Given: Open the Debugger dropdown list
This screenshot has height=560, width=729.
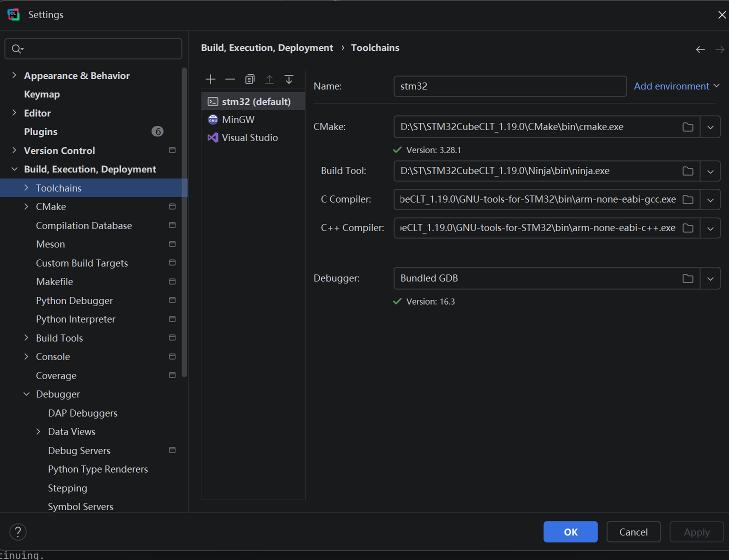Looking at the screenshot, I should 710,278.
